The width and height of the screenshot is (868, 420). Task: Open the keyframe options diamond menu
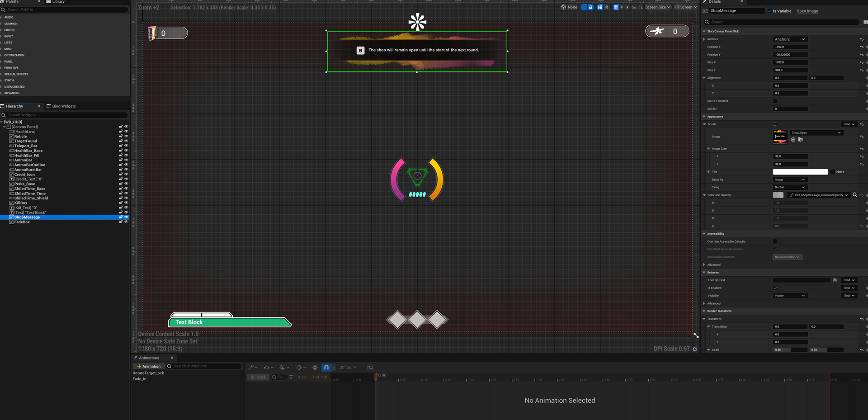click(301, 368)
